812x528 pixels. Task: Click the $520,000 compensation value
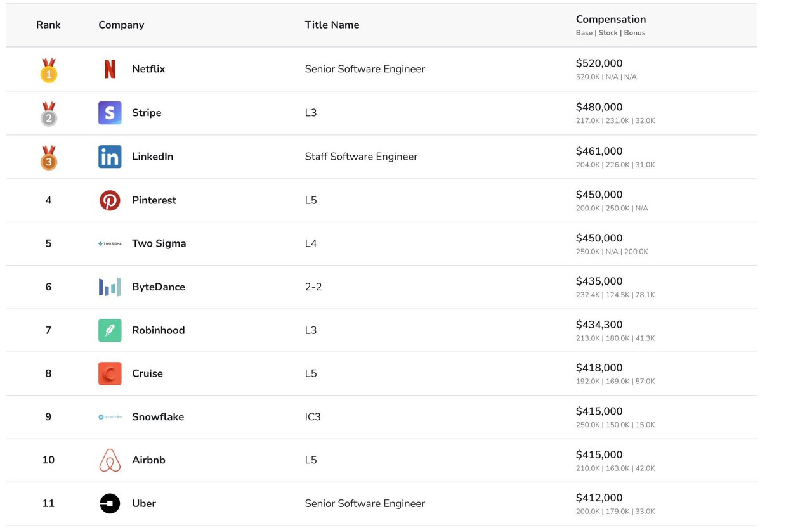pyautogui.click(x=599, y=63)
